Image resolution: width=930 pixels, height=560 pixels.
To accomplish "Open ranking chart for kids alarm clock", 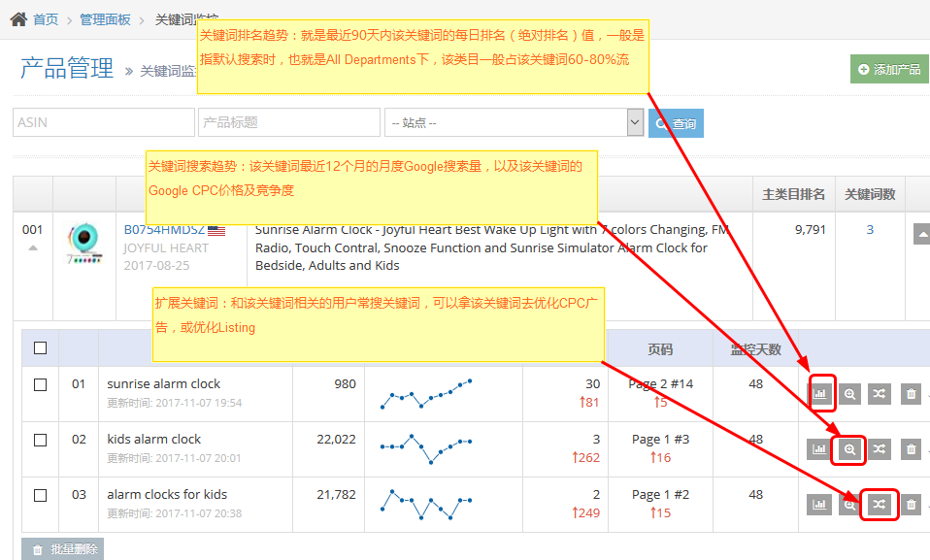I will click(x=819, y=449).
